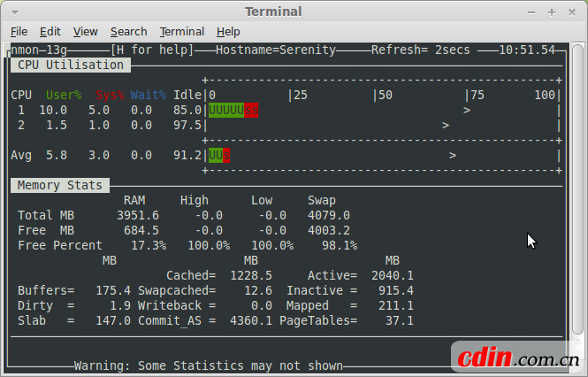
Task: Click the PageTables= 37.1 entry
Action: point(347,320)
